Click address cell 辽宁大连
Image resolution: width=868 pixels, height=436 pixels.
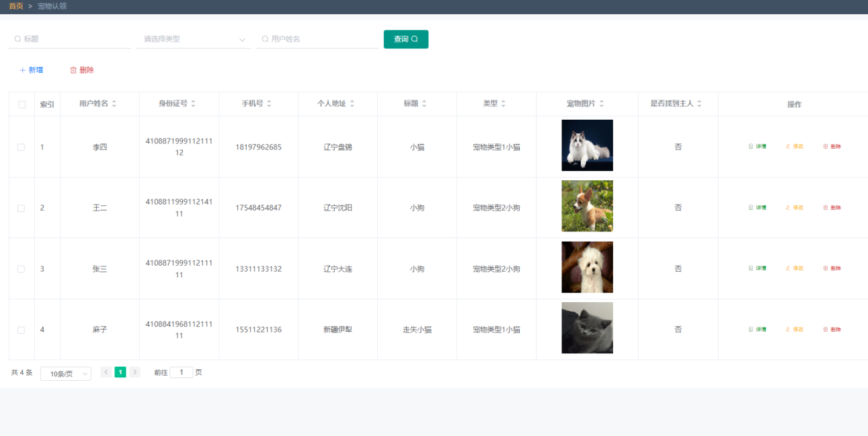(338, 268)
